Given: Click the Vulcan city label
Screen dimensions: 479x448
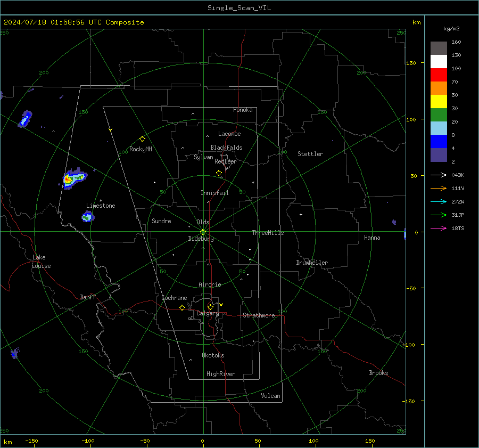Looking at the screenshot, I should tap(270, 396).
